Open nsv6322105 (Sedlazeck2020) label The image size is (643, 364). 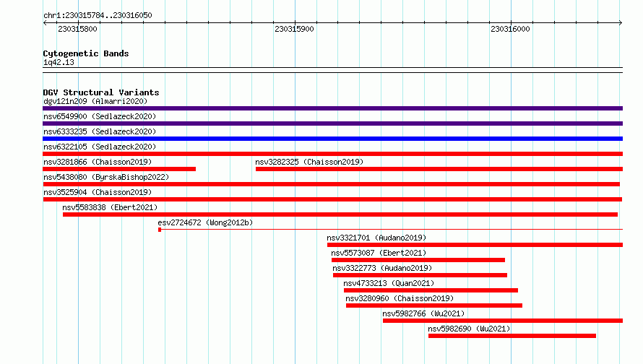coord(100,147)
